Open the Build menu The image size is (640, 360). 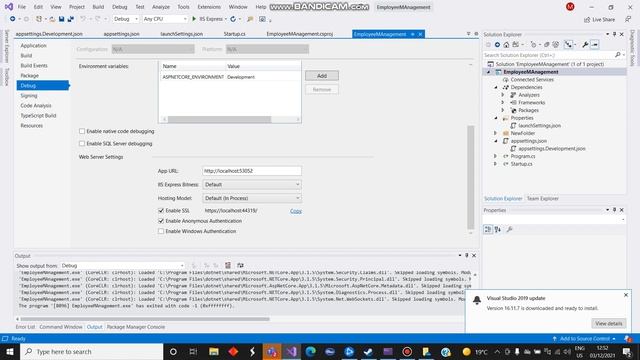tap(98, 7)
